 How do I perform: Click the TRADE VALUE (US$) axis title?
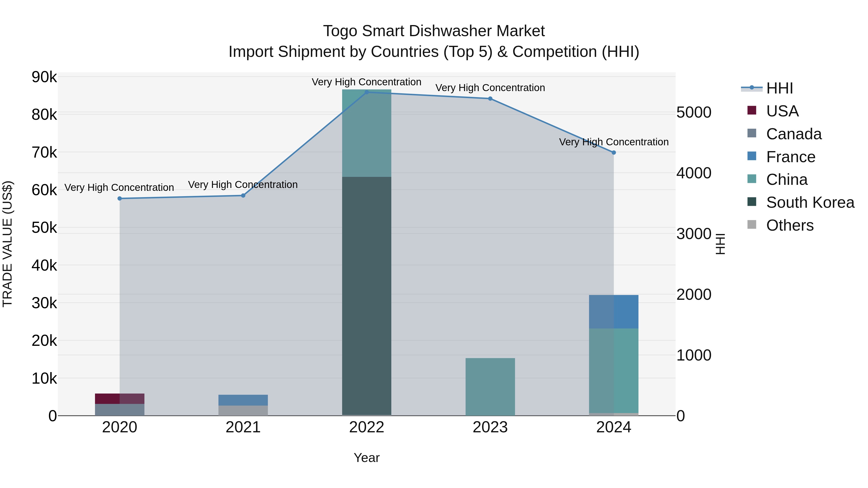point(7,244)
